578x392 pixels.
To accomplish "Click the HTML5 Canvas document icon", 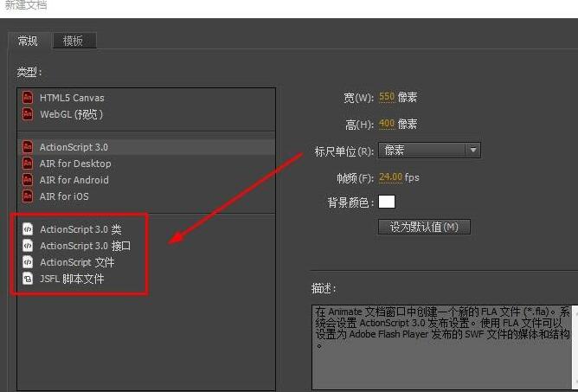I will (x=28, y=98).
